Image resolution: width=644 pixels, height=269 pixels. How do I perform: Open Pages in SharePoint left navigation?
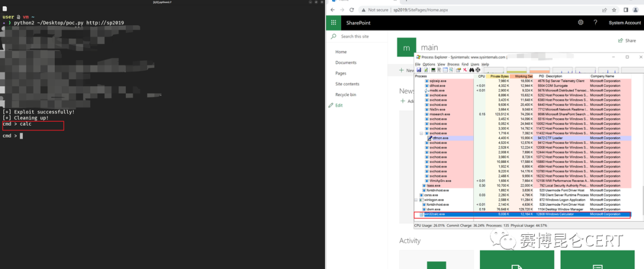tap(341, 73)
